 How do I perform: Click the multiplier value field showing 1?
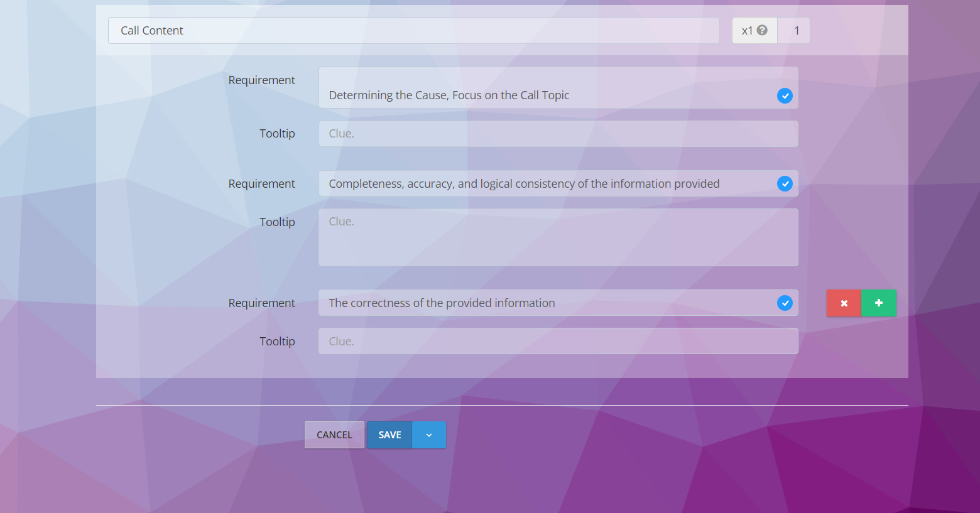[796, 31]
